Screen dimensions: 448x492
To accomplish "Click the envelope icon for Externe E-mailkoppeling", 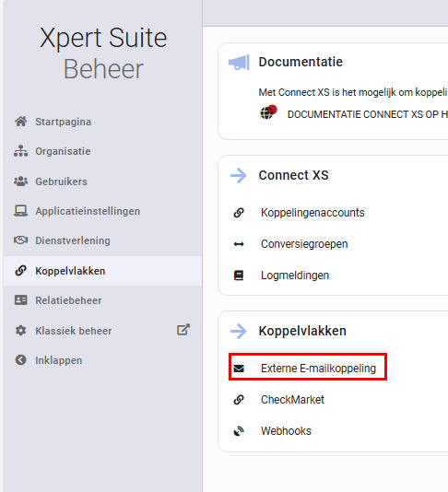I will point(239,369).
